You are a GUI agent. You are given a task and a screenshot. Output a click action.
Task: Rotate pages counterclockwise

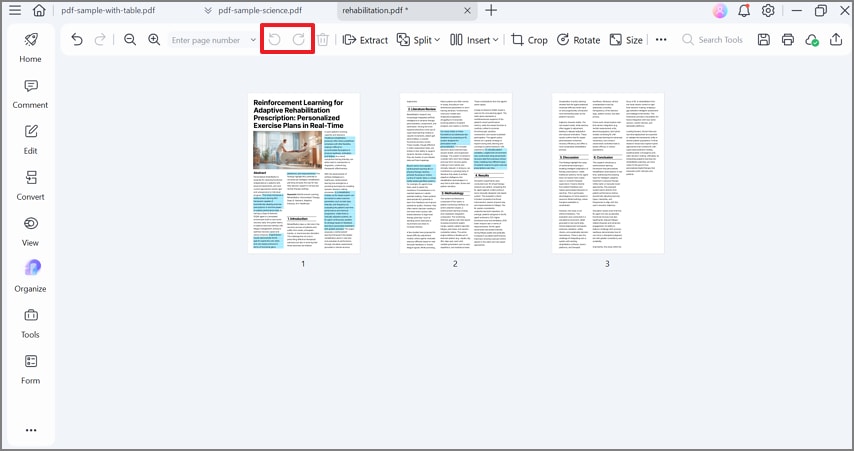274,40
